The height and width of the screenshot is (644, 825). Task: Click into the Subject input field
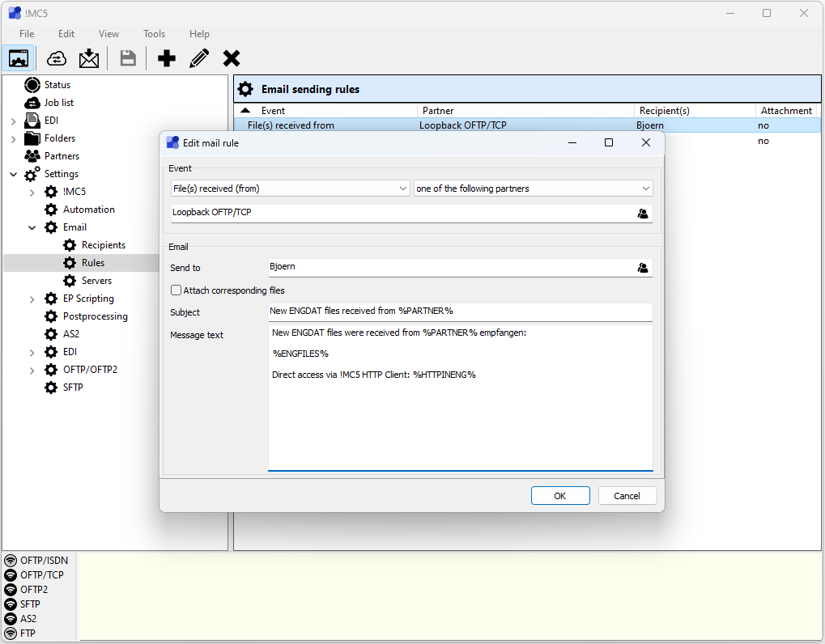461,311
